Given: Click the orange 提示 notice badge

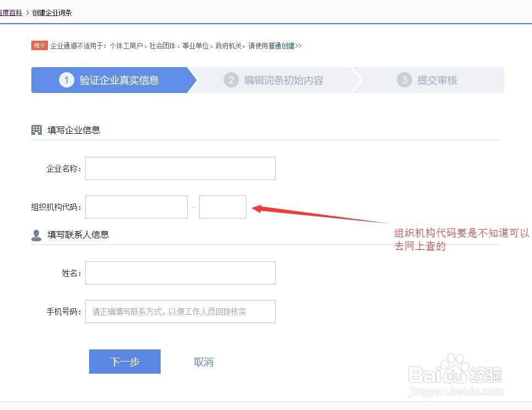Looking at the screenshot, I should [39, 46].
